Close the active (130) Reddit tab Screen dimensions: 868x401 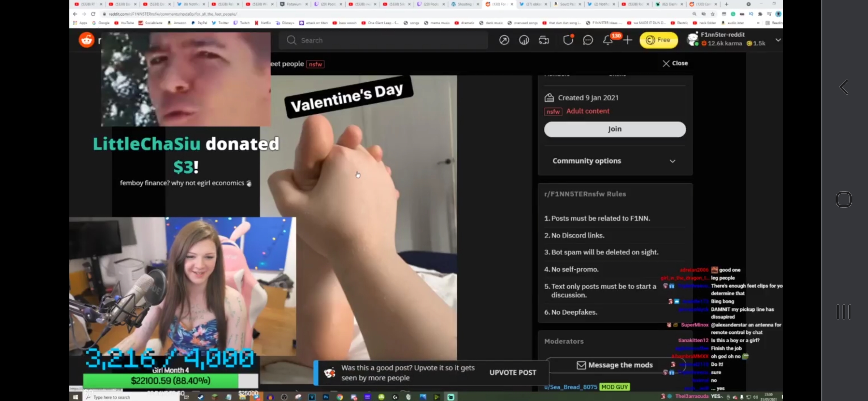tap(512, 4)
